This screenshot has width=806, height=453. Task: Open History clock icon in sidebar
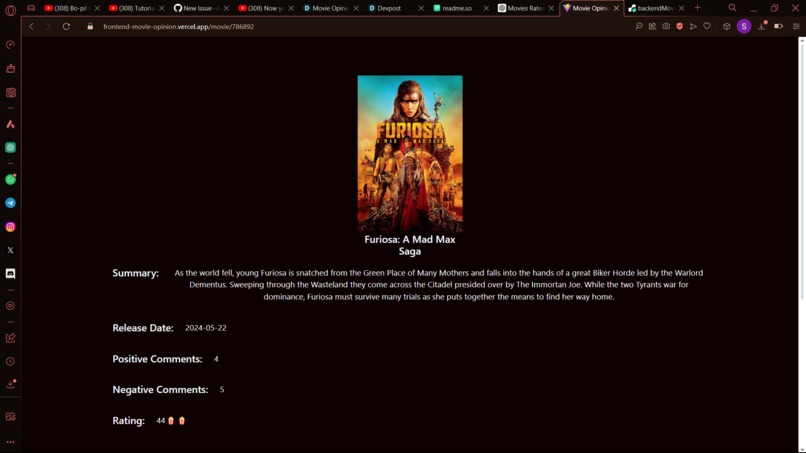coord(10,361)
